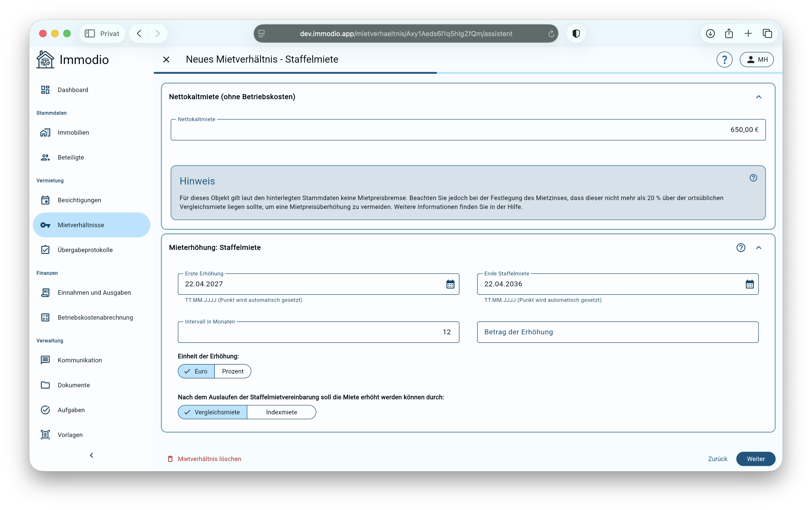Open help for Mieterhöhung: Staffelmiete section
Screen dimensions: 812x510
click(x=741, y=248)
